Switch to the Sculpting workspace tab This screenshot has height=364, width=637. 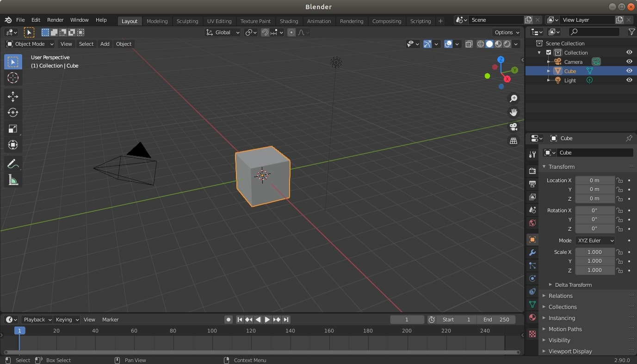click(187, 21)
